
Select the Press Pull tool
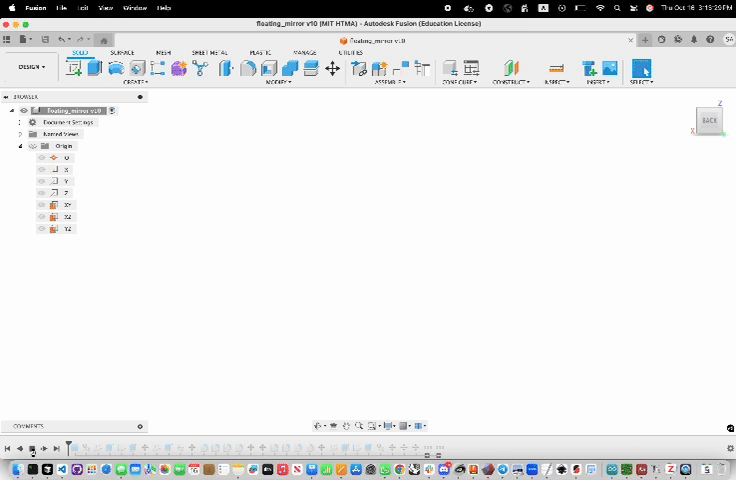[x=226, y=69]
